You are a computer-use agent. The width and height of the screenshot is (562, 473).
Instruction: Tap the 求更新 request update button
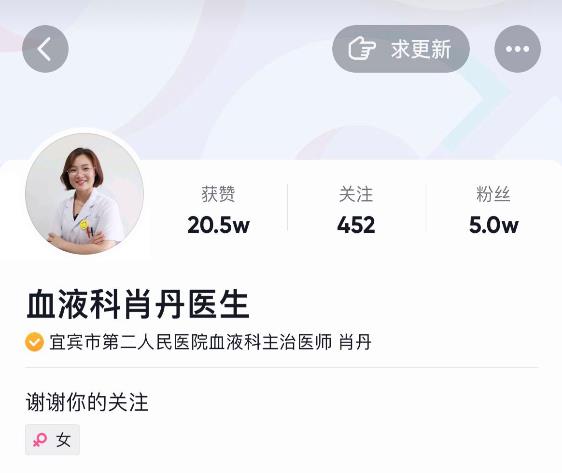pos(401,49)
